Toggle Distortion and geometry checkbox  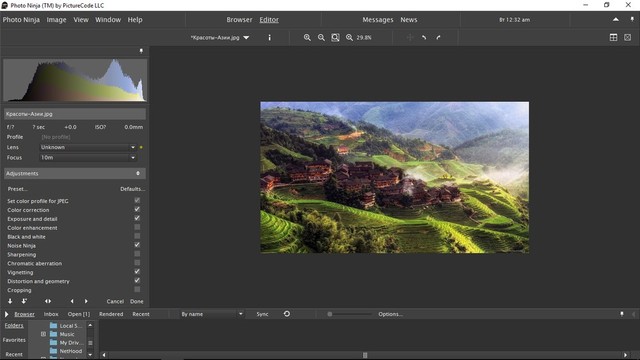click(137, 280)
